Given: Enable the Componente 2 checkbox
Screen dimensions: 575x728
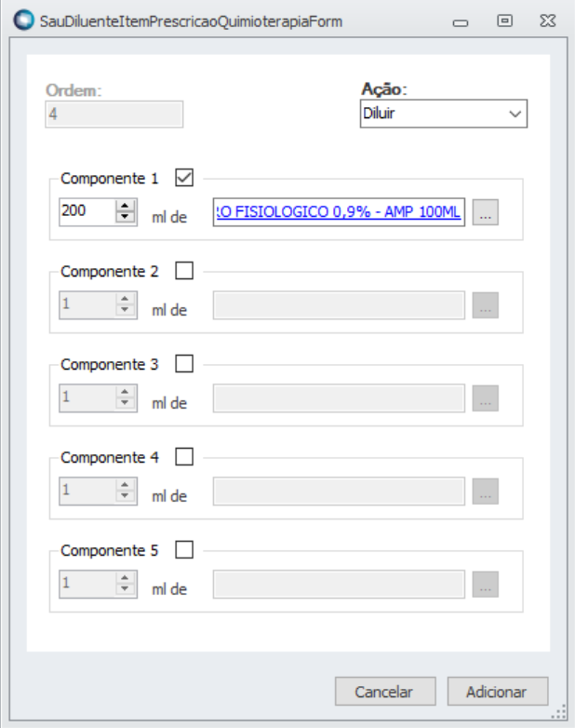Looking at the screenshot, I should click(184, 271).
